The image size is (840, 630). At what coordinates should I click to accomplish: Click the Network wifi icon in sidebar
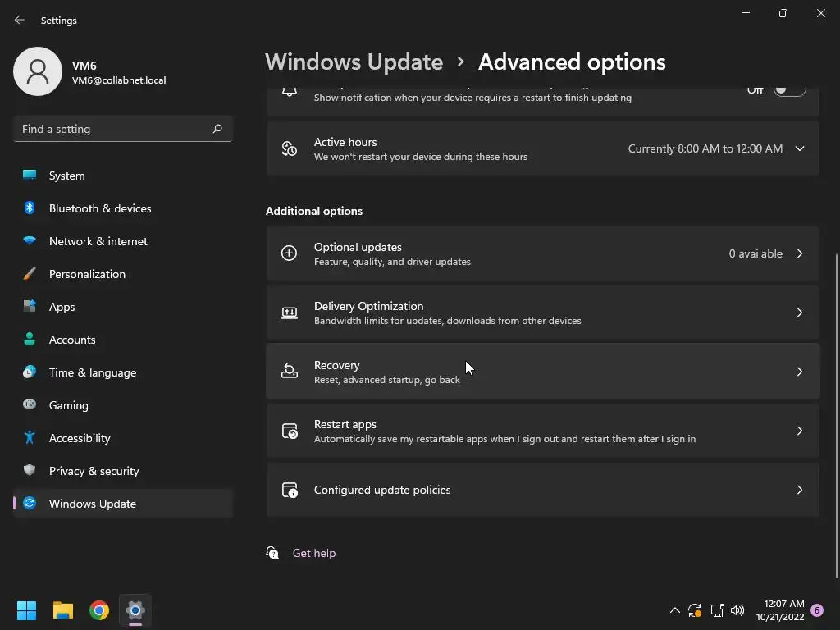click(30, 240)
